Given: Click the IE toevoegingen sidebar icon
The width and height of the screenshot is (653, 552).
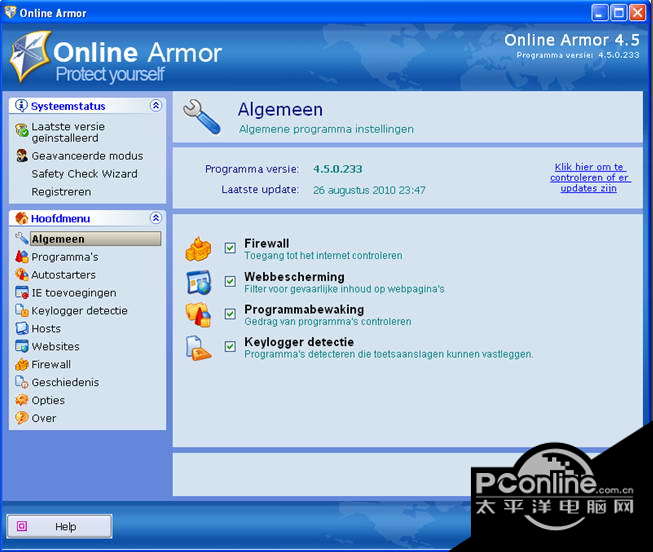Looking at the screenshot, I should tap(22, 292).
